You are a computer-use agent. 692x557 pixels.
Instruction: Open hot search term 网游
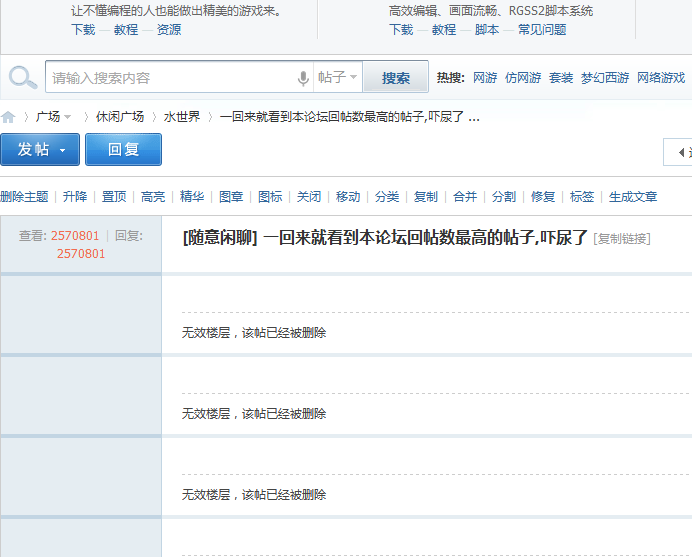pyautogui.click(x=485, y=78)
